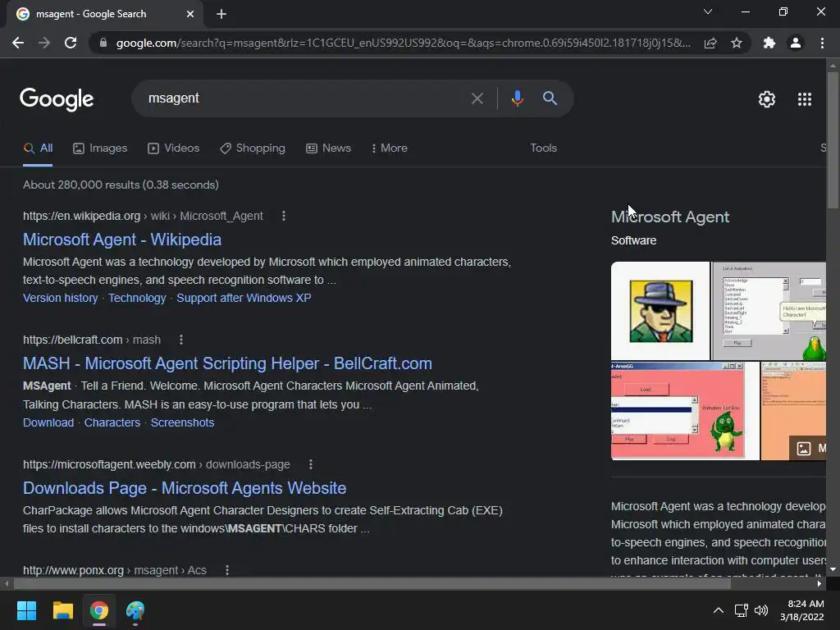Click the browser forward arrow

coord(44,43)
